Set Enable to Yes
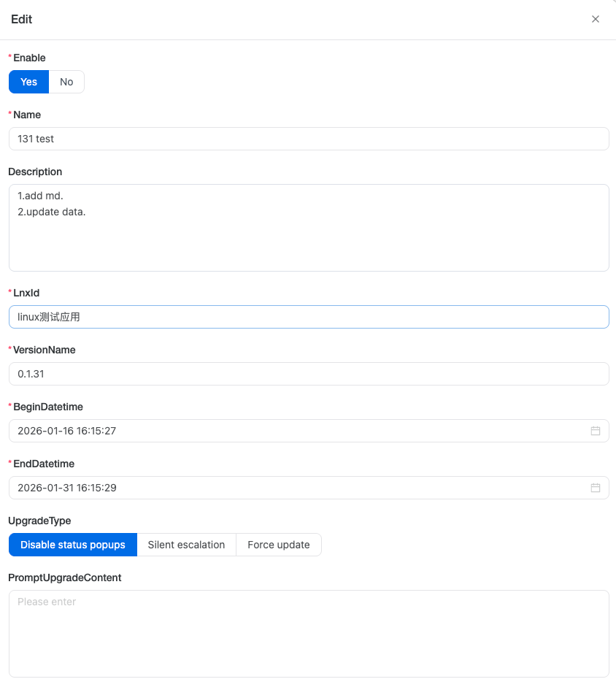 click(28, 82)
